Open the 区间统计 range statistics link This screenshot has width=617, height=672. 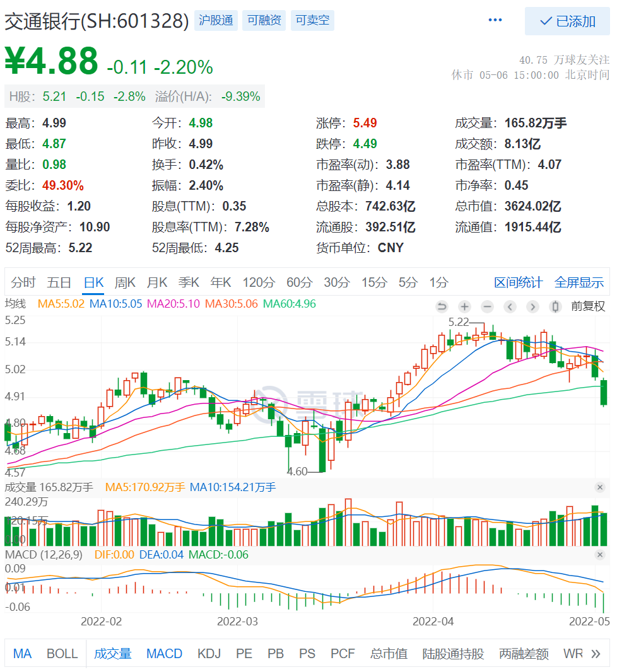tap(518, 282)
